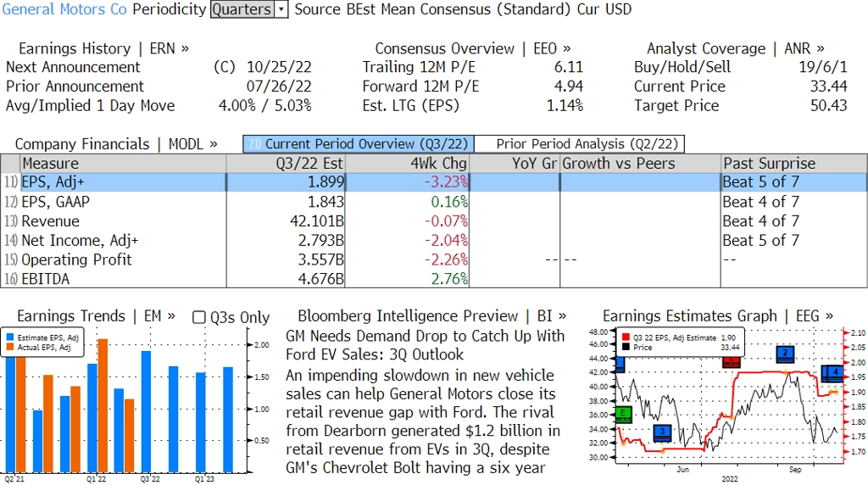Open Earnings Estimates Graph EEG link

(x=718, y=316)
